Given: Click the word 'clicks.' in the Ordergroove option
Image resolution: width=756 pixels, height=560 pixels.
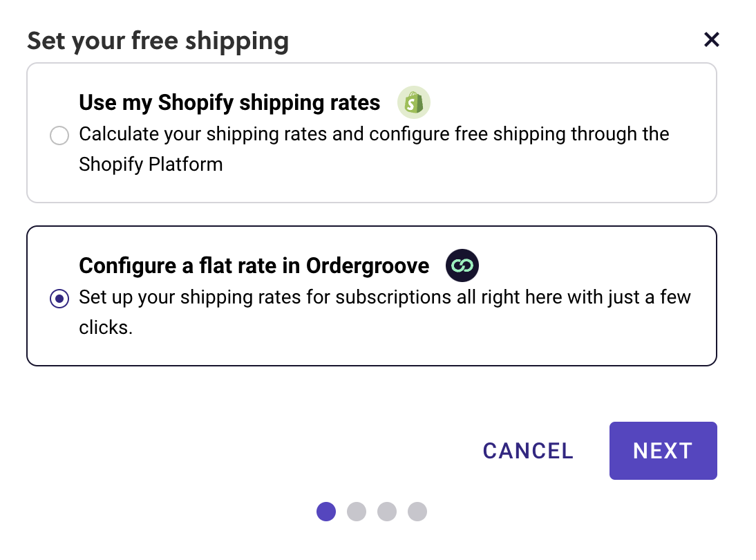Looking at the screenshot, I should tap(106, 328).
